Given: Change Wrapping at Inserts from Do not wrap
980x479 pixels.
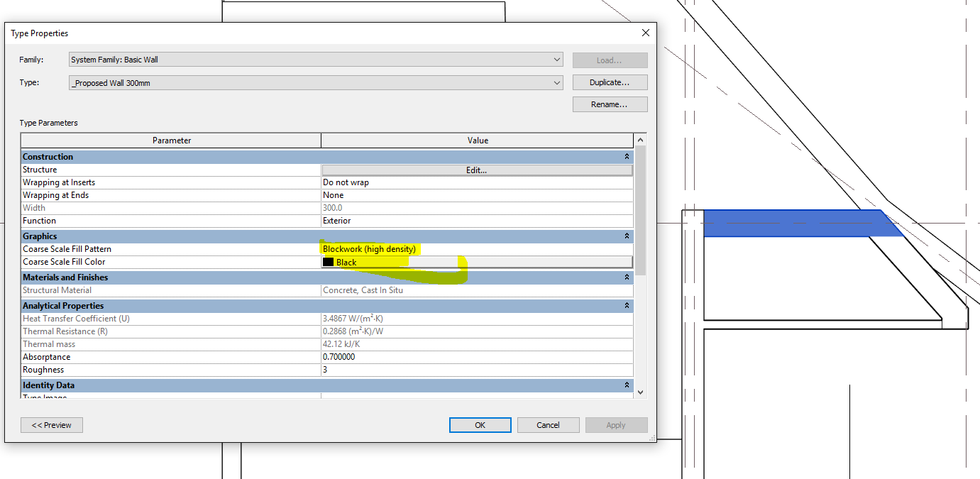Looking at the screenshot, I should click(x=477, y=182).
